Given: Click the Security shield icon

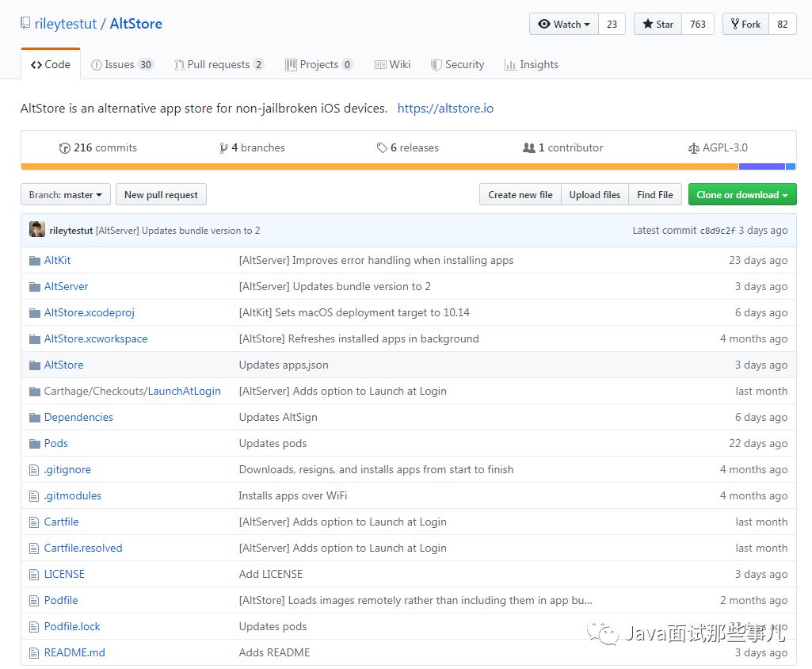Looking at the screenshot, I should coord(436,65).
